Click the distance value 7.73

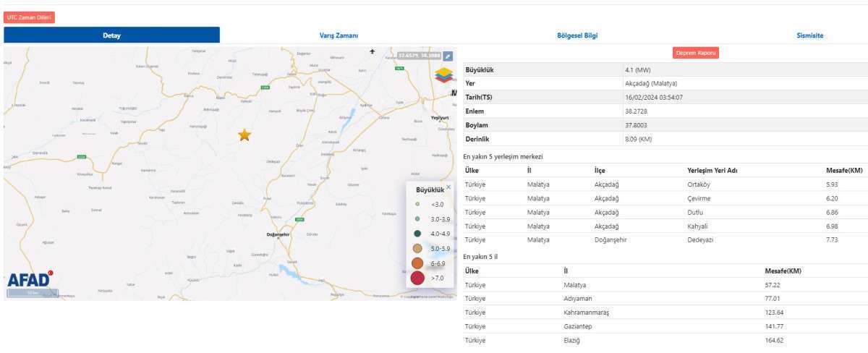point(832,239)
